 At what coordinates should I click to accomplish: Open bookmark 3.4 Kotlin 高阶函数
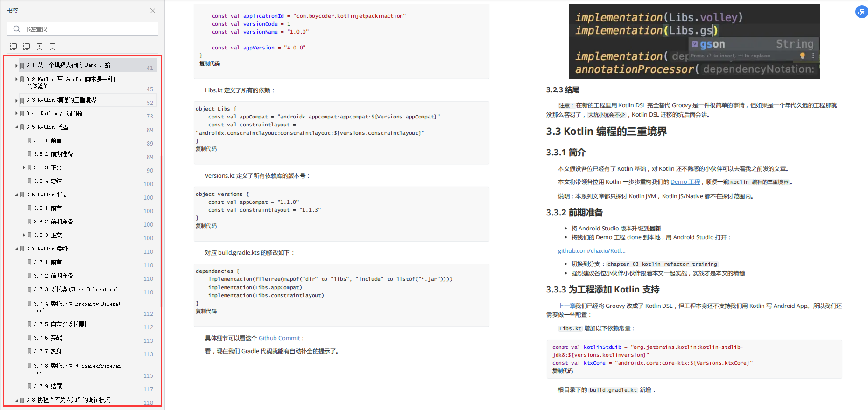tap(54, 113)
